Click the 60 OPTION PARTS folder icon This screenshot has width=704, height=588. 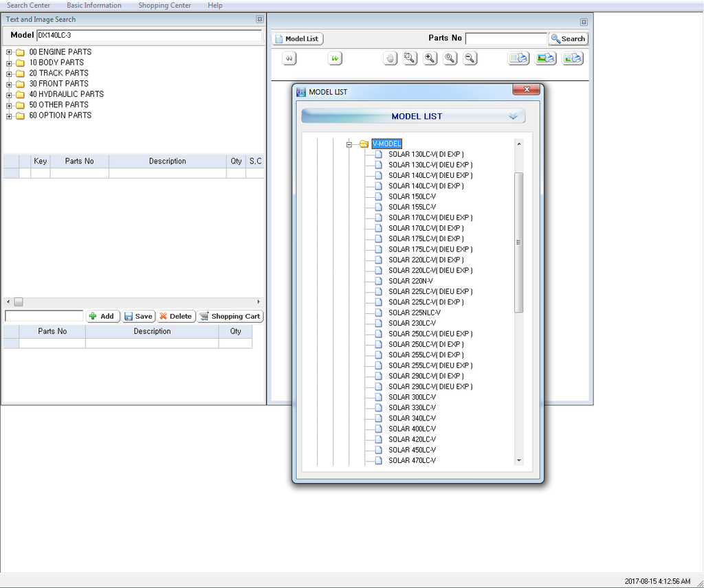(20, 115)
